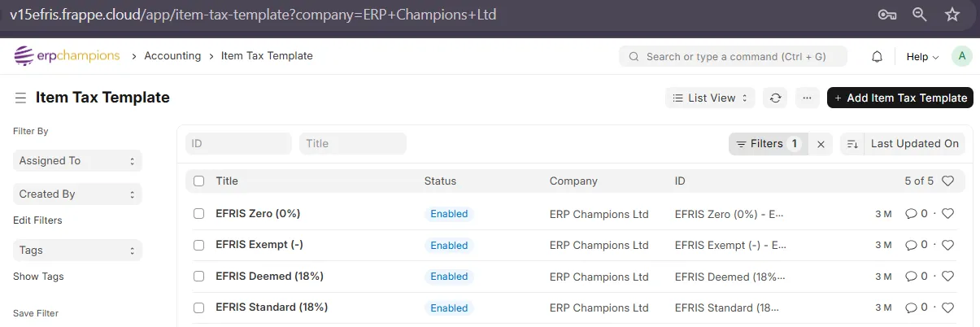Click Add Item Tax Template button
Image resolution: width=980 pixels, height=327 pixels.
900,98
